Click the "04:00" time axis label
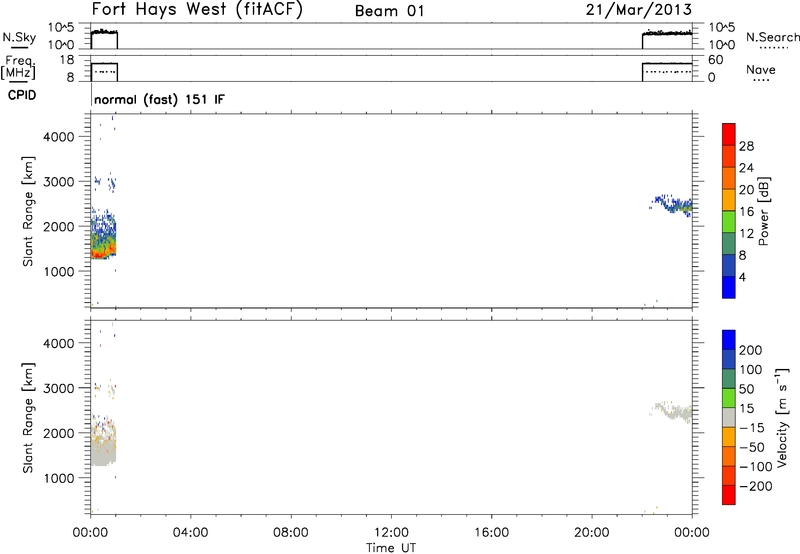The height and width of the screenshot is (554, 800). pyautogui.click(x=190, y=533)
